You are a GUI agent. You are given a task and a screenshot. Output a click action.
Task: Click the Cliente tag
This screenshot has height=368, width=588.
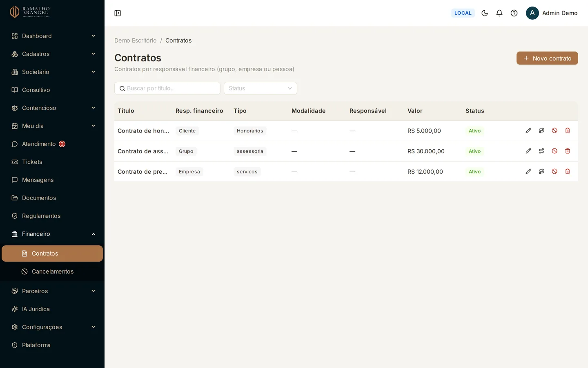point(187,131)
